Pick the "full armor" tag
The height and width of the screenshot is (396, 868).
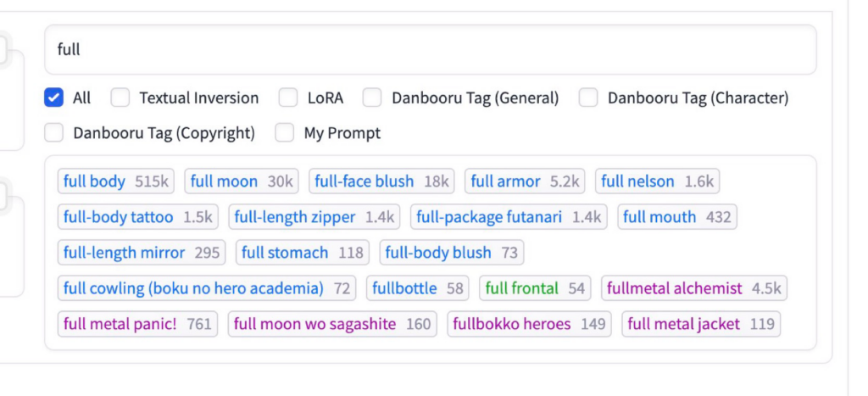[525, 181]
